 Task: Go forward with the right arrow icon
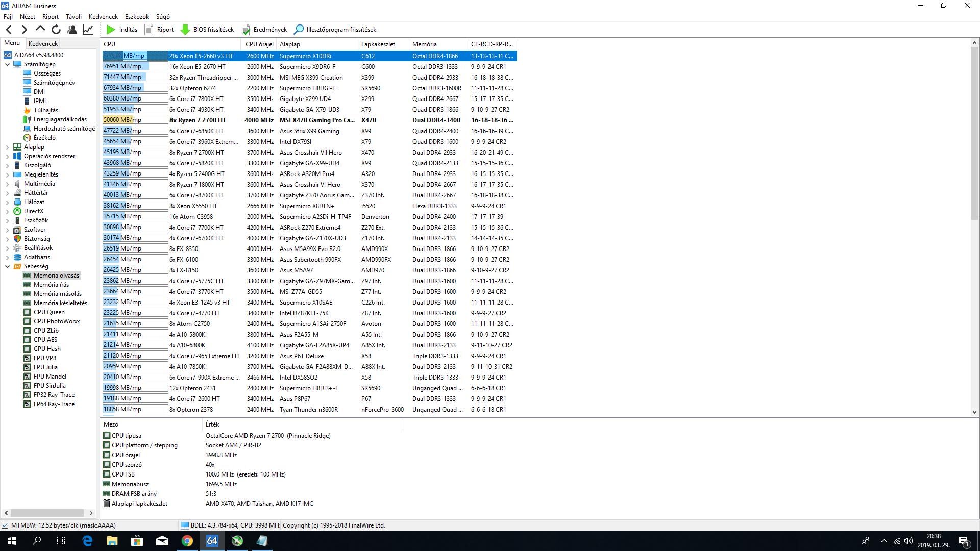point(24,30)
